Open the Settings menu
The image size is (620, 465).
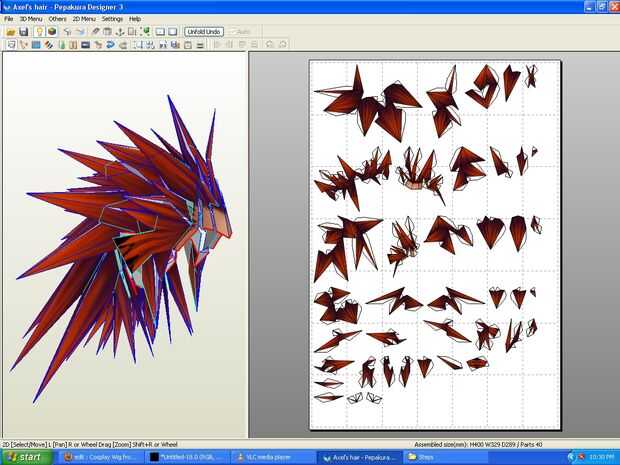tap(112, 19)
